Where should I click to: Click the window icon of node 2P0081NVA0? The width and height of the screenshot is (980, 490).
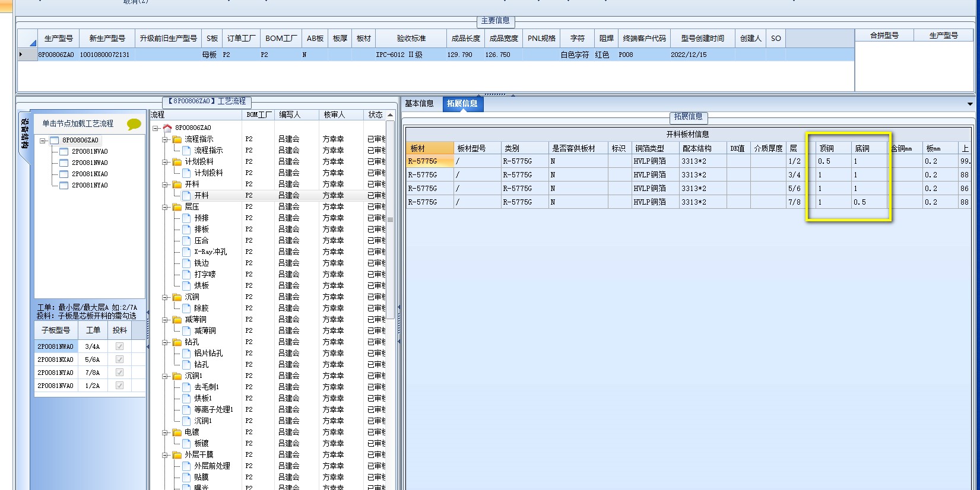[x=64, y=151]
